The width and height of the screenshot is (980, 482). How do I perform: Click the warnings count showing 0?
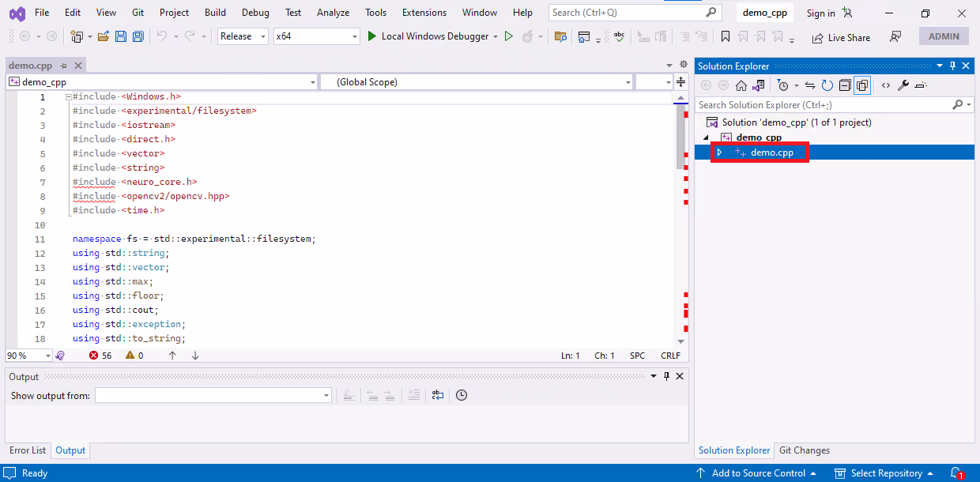point(134,356)
